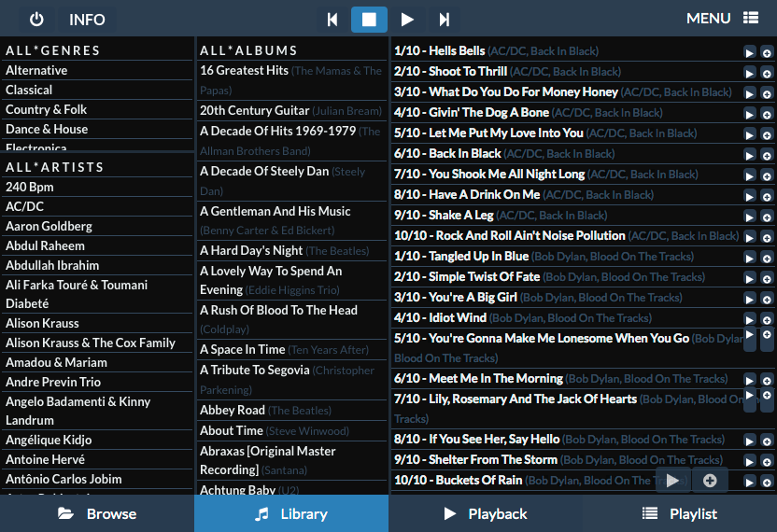
Task: Select the Country & Folk genre
Action: coord(97,109)
